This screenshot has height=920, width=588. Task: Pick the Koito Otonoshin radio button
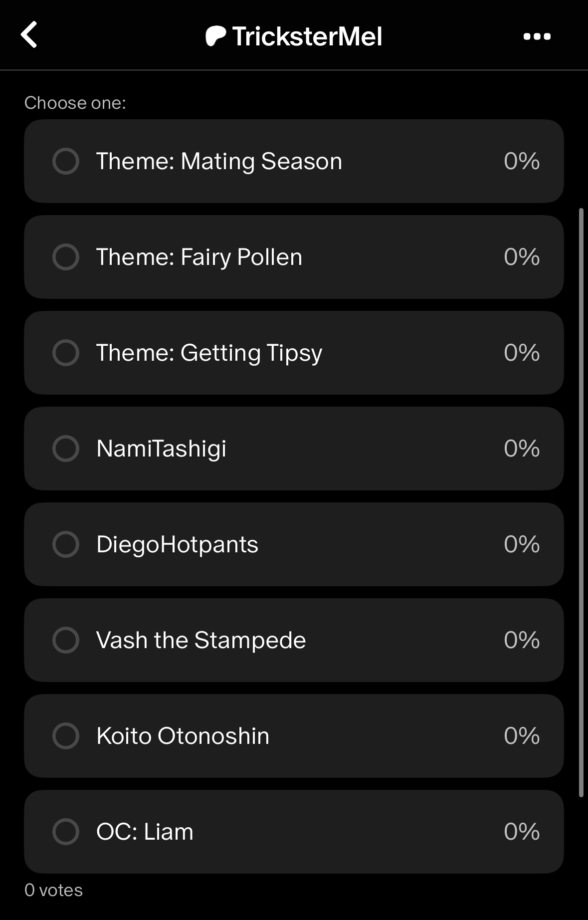point(66,736)
